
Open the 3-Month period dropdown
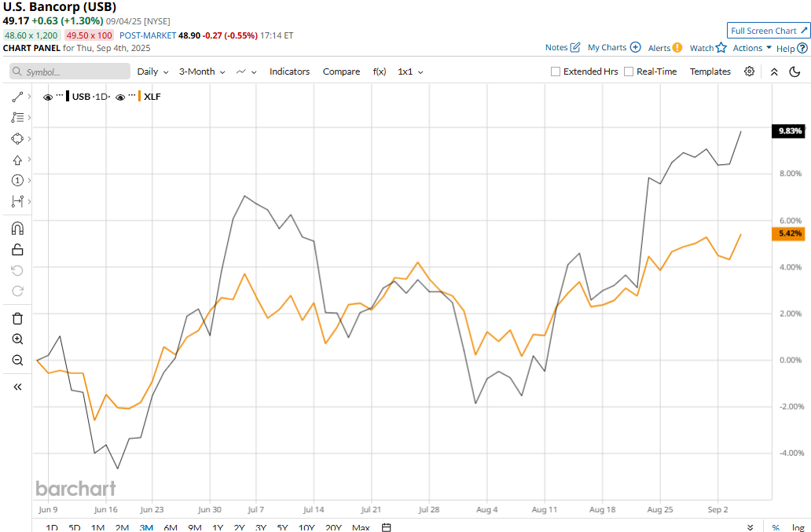[x=202, y=72]
